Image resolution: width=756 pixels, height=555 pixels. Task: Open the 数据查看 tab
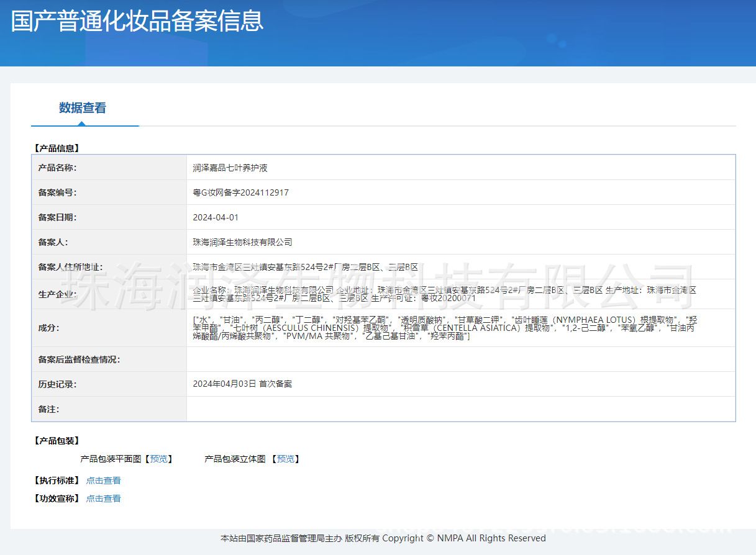(x=83, y=108)
